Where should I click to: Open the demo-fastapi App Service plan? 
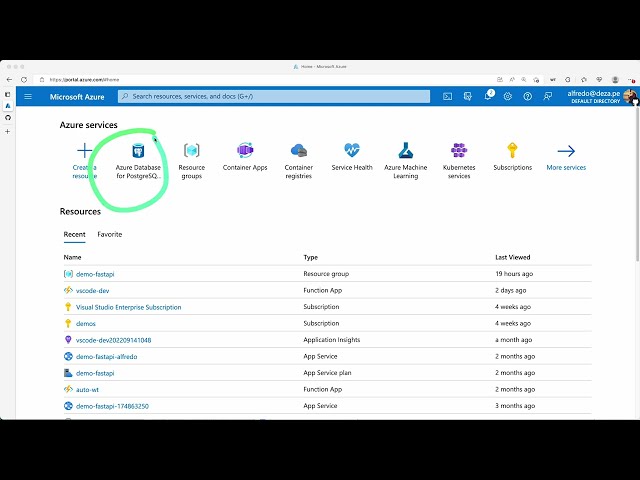95,373
